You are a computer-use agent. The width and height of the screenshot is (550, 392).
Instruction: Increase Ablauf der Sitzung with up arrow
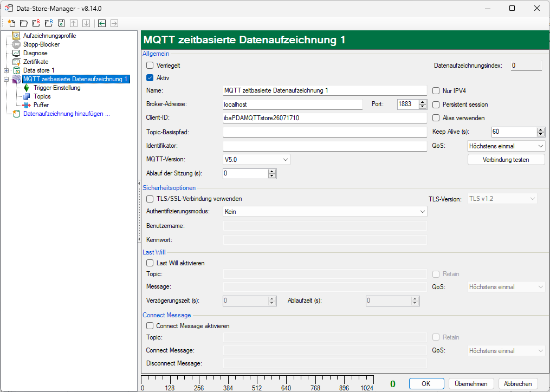coord(272,172)
